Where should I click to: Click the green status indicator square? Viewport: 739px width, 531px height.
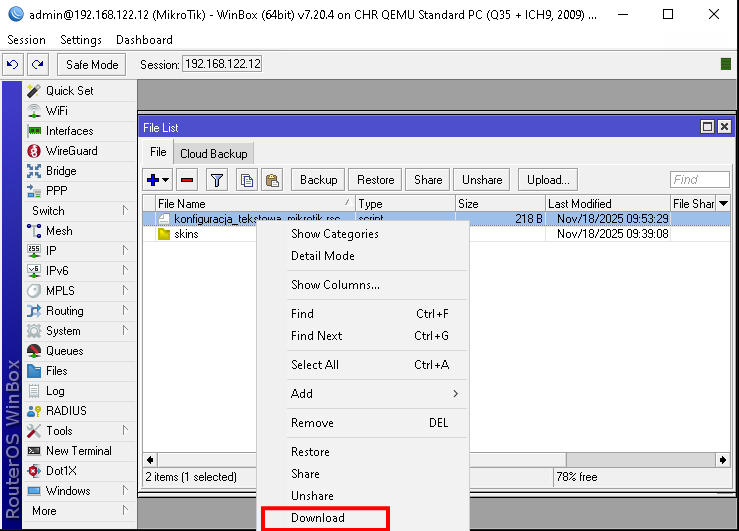click(726, 64)
